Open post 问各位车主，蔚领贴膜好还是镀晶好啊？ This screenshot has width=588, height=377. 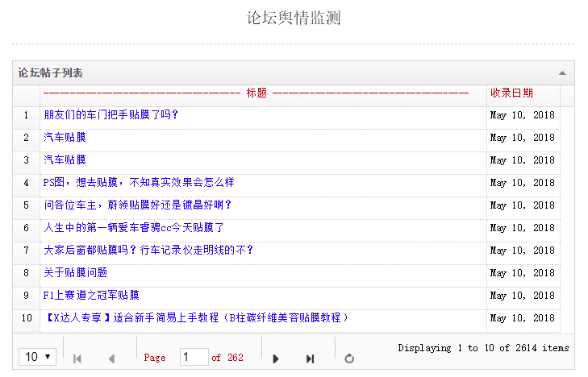pos(138,205)
